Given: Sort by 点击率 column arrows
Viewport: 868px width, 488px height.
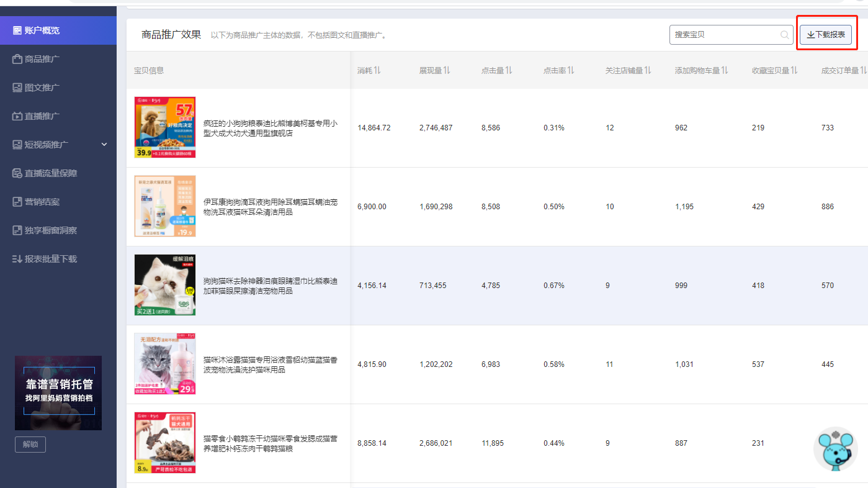Looking at the screenshot, I should point(571,71).
